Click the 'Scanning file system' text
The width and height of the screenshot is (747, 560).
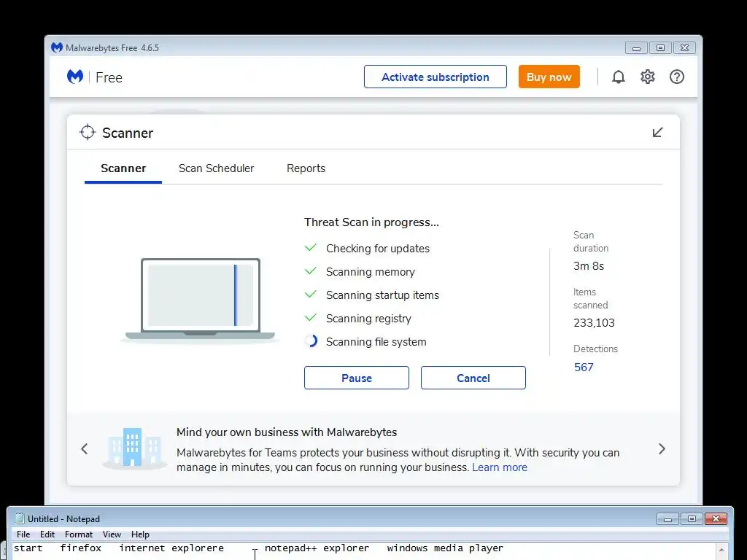coord(376,342)
